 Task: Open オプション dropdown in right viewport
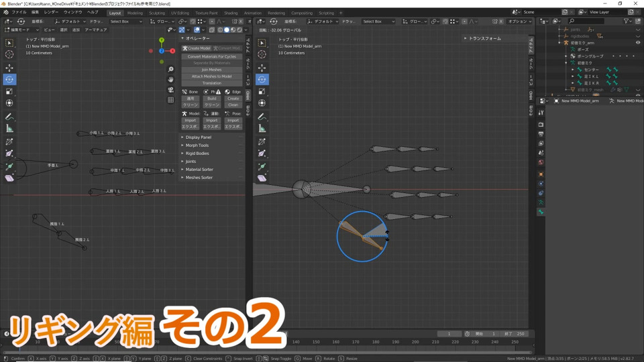click(519, 21)
